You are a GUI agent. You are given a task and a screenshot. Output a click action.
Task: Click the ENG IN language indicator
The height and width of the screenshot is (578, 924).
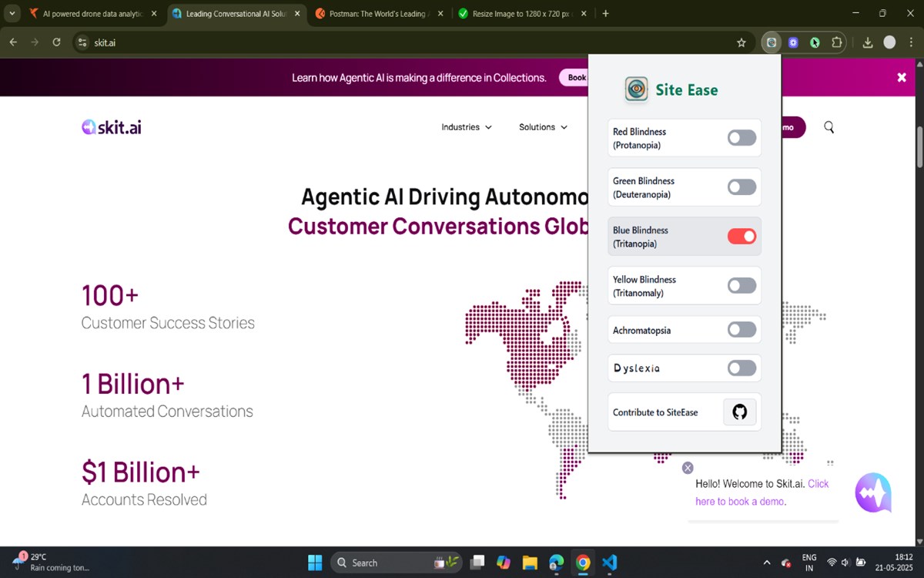coord(809,562)
